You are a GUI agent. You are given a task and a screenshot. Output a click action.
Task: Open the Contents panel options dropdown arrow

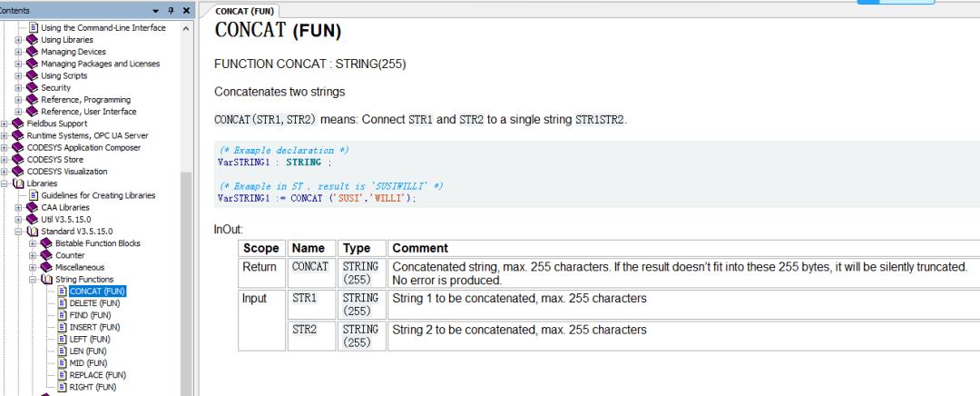click(156, 10)
